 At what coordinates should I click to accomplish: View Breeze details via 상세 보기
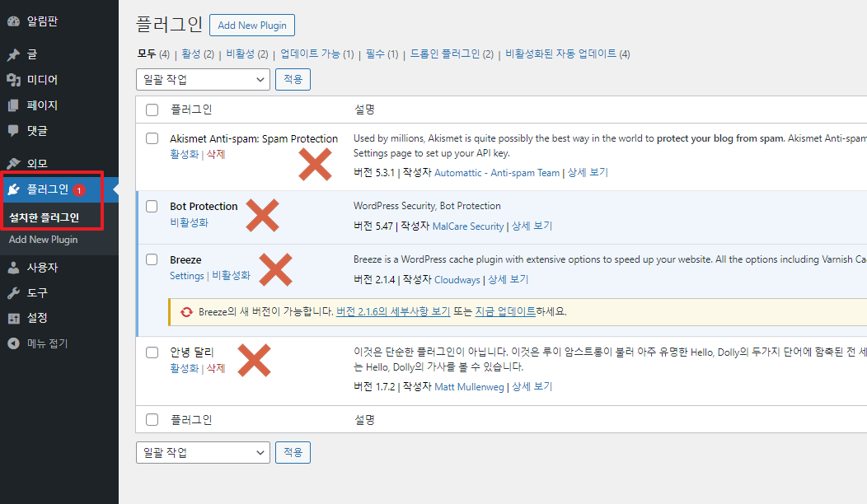pos(508,280)
